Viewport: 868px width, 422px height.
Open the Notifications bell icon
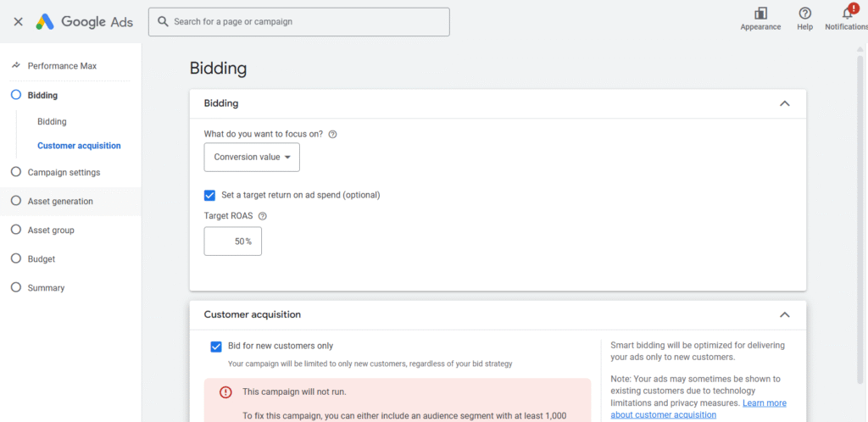pos(848,13)
